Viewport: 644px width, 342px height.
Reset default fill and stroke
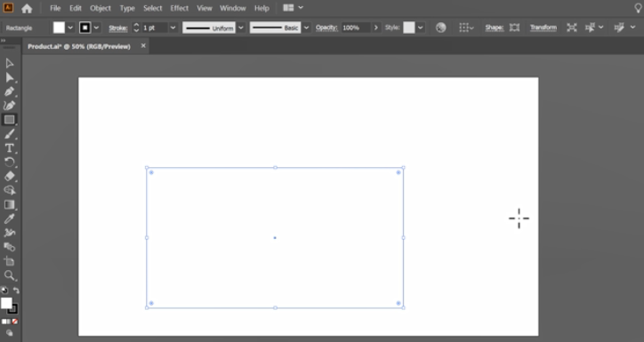[4, 290]
